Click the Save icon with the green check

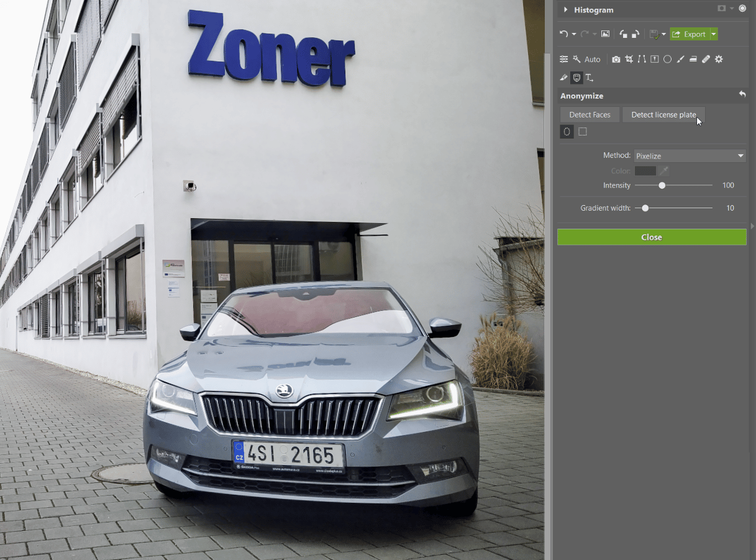[x=654, y=34]
